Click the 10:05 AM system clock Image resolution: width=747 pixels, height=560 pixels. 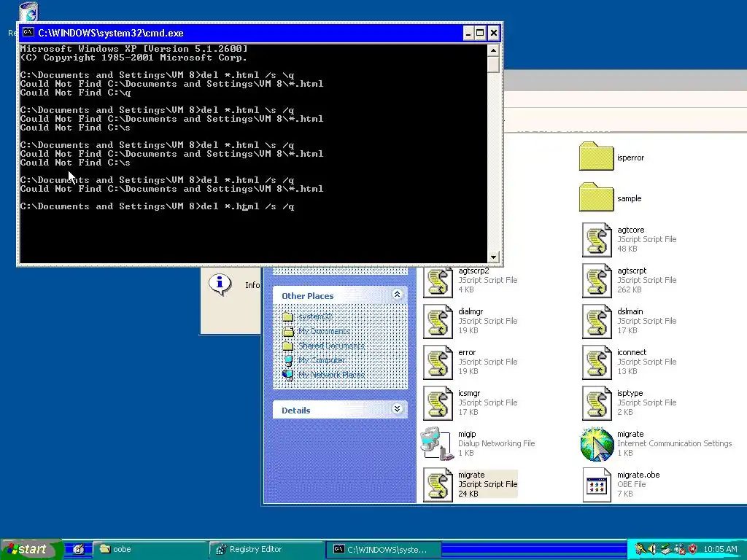(720, 549)
